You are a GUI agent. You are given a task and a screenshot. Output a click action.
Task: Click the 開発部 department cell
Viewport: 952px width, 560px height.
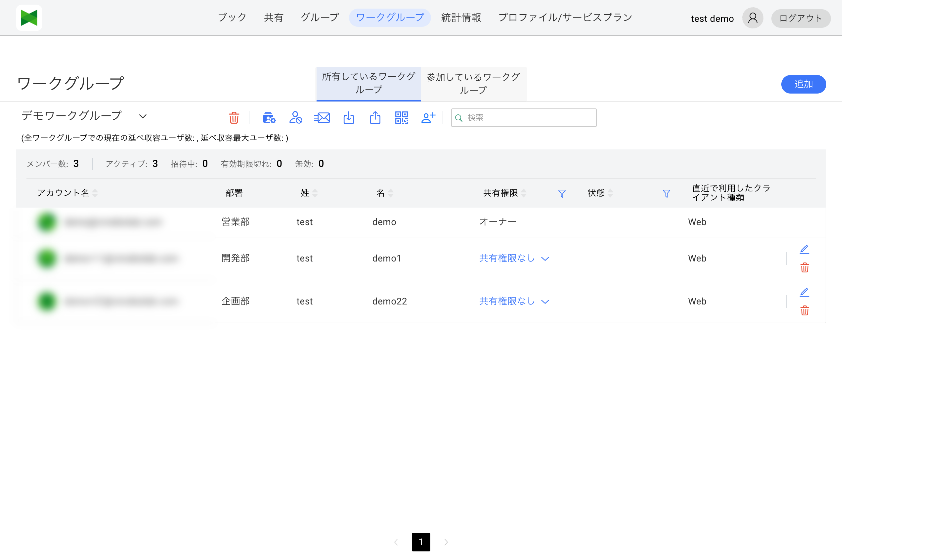[x=236, y=259]
